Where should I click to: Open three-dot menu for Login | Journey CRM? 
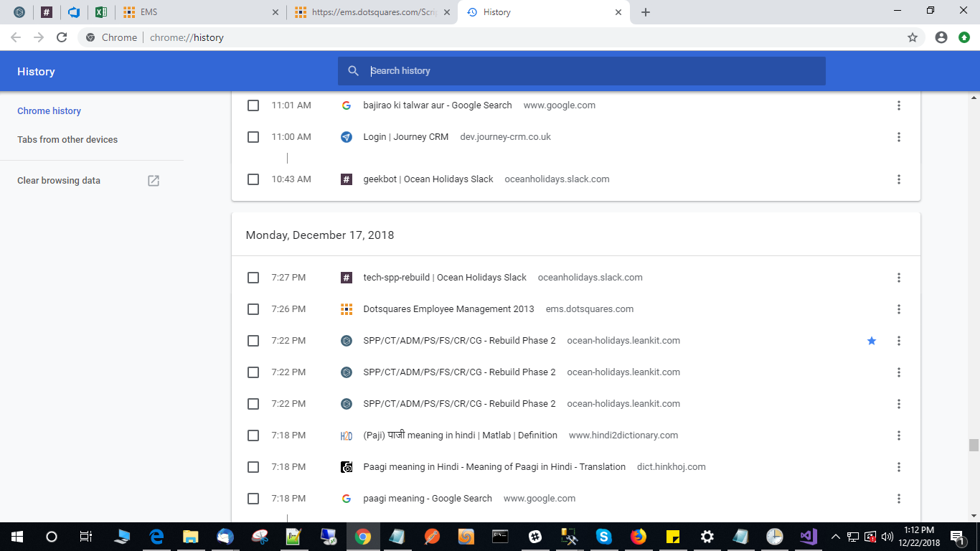click(899, 137)
